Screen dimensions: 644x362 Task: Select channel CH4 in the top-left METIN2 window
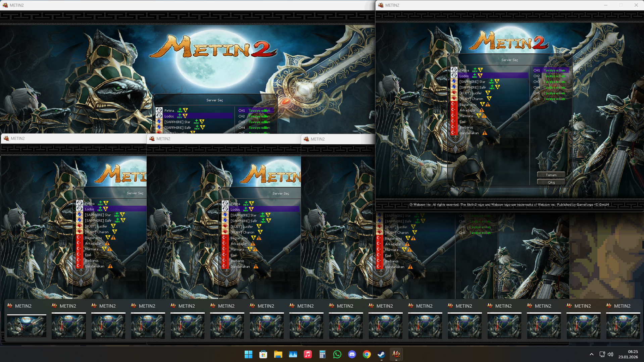pyautogui.click(x=255, y=127)
